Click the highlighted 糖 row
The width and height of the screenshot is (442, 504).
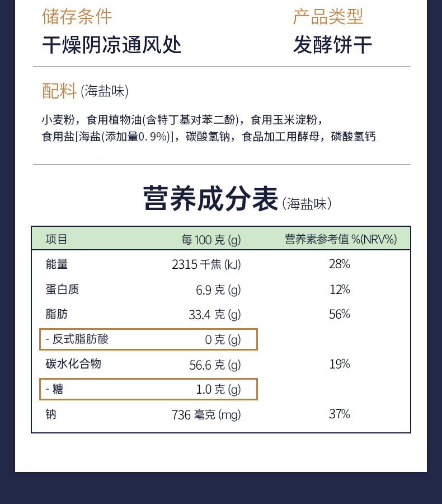coord(148,389)
